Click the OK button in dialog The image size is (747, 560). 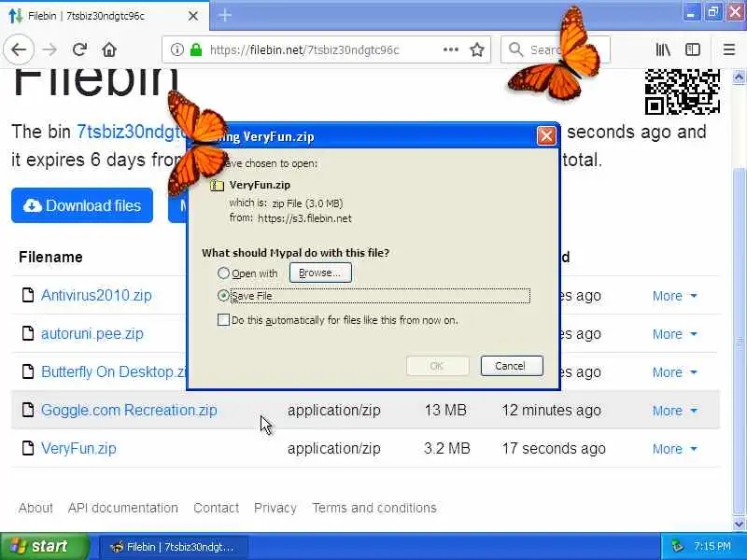tap(437, 366)
